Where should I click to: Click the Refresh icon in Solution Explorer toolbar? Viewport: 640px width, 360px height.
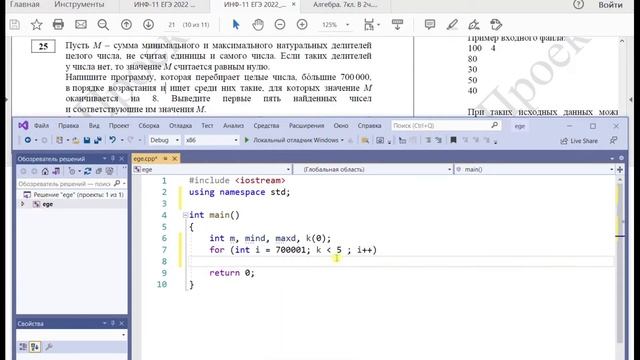point(88,171)
